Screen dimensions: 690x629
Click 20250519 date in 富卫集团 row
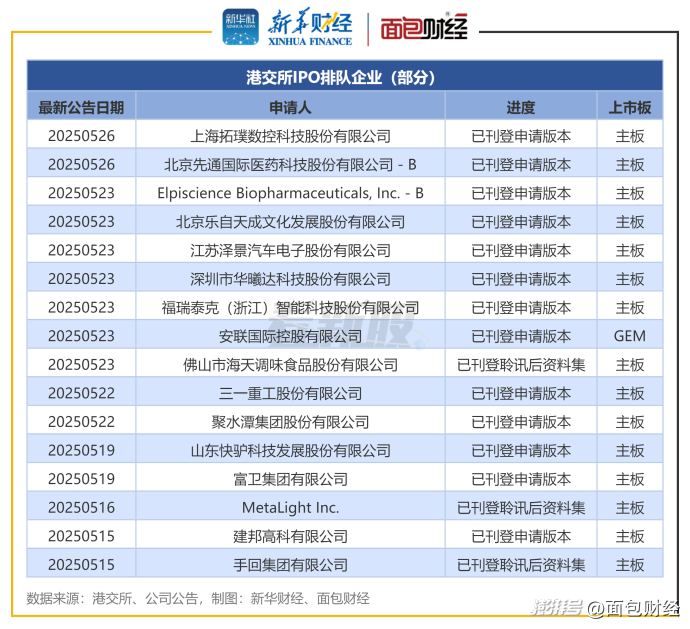(x=81, y=479)
